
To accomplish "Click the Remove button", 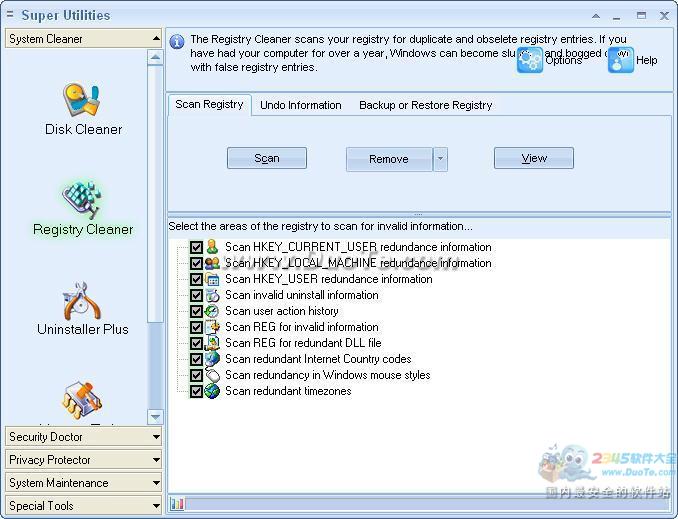I will point(389,159).
